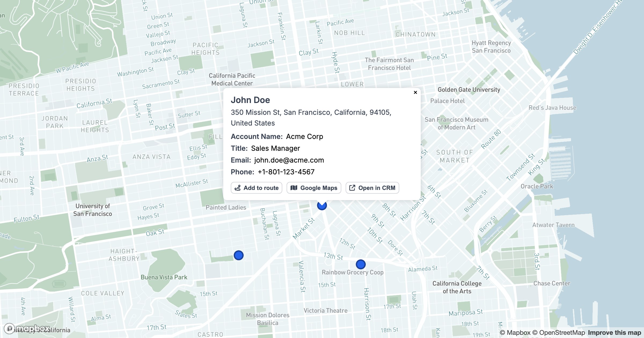Click the 350 Mission St address text
This screenshot has width=644, height=338.
click(311, 118)
